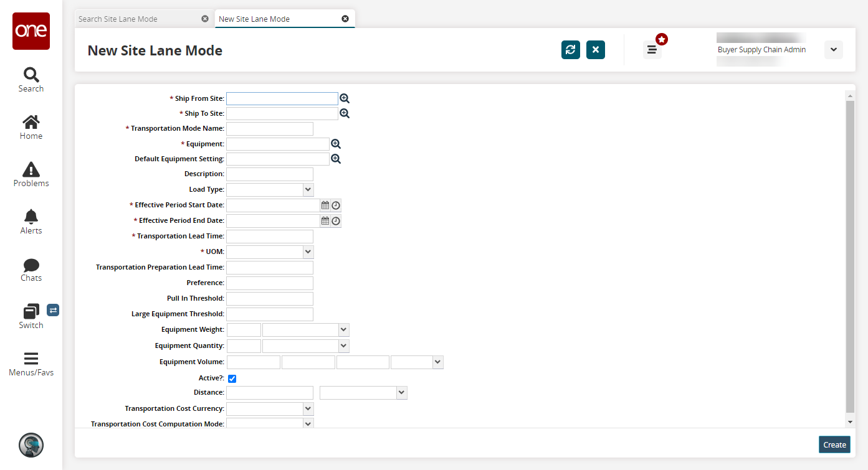Open Alerts bell in sidebar
This screenshot has height=470, width=868.
click(x=31, y=222)
